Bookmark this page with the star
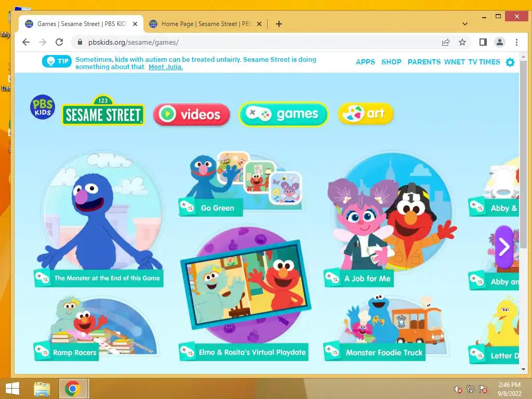The width and height of the screenshot is (532, 399). (462, 42)
